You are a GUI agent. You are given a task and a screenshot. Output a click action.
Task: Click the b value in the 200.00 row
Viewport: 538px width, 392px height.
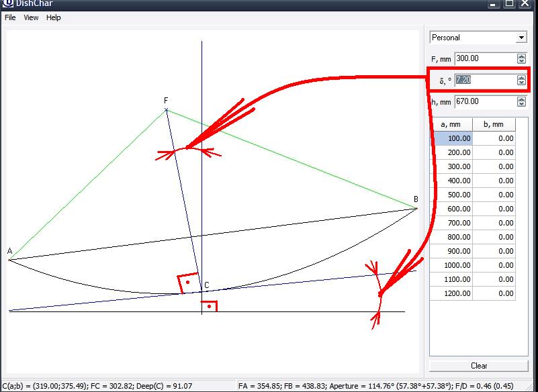(x=494, y=152)
